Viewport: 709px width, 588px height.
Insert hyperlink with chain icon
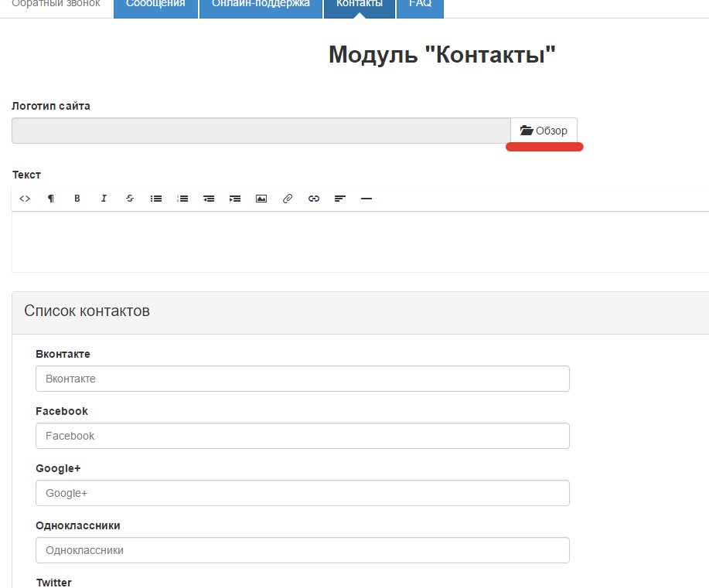tap(314, 199)
